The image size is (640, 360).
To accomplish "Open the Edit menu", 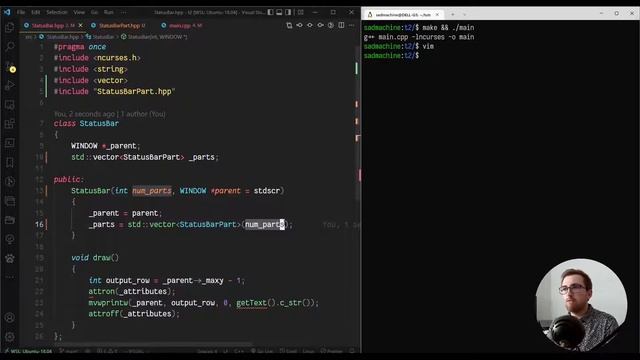I will coord(36,12).
